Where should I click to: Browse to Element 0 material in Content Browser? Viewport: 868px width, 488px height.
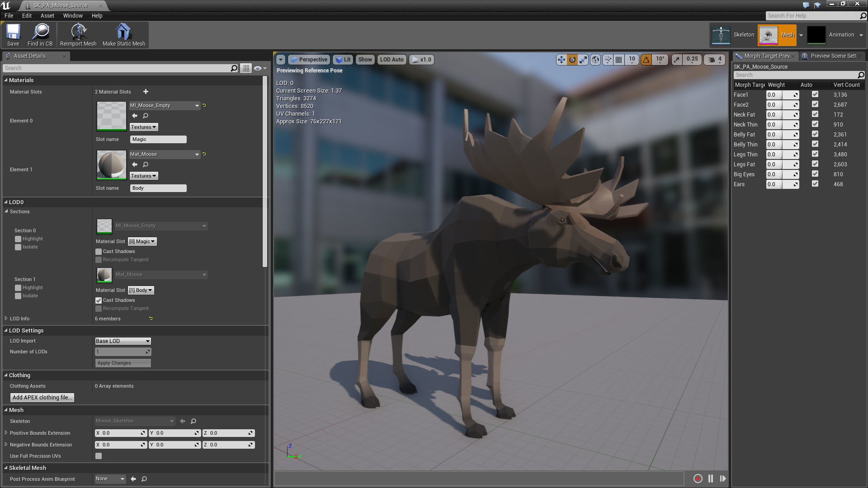point(146,116)
